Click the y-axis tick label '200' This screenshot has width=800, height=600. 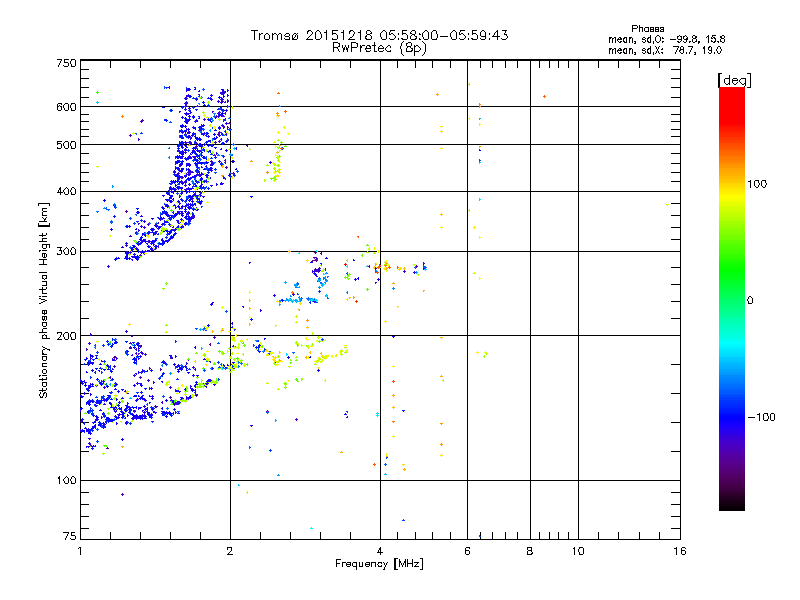67,336
